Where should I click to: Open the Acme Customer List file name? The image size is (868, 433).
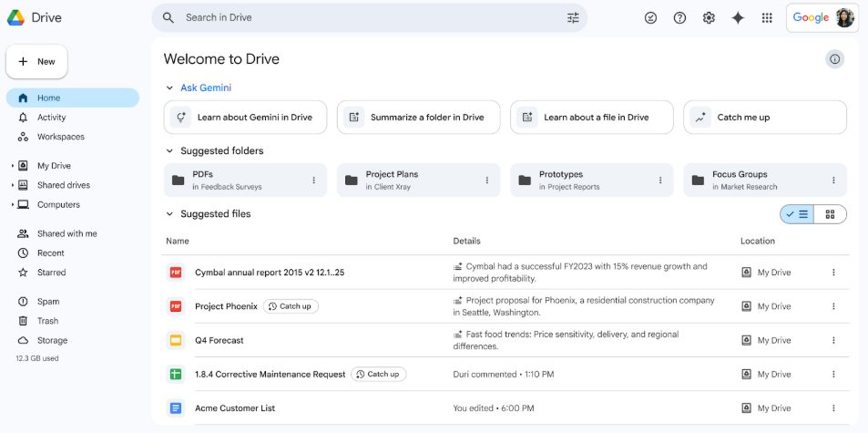pyautogui.click(x=235, y=408)
